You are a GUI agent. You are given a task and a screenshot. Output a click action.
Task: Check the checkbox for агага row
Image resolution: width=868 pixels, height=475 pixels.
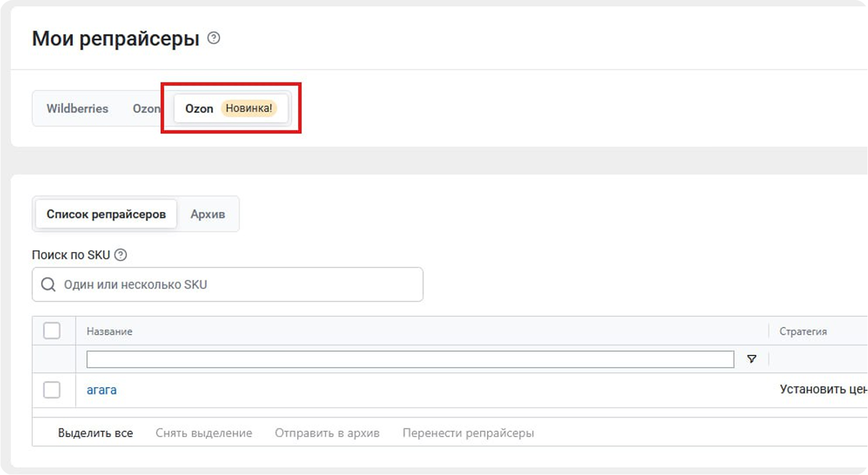coord(52,390)
